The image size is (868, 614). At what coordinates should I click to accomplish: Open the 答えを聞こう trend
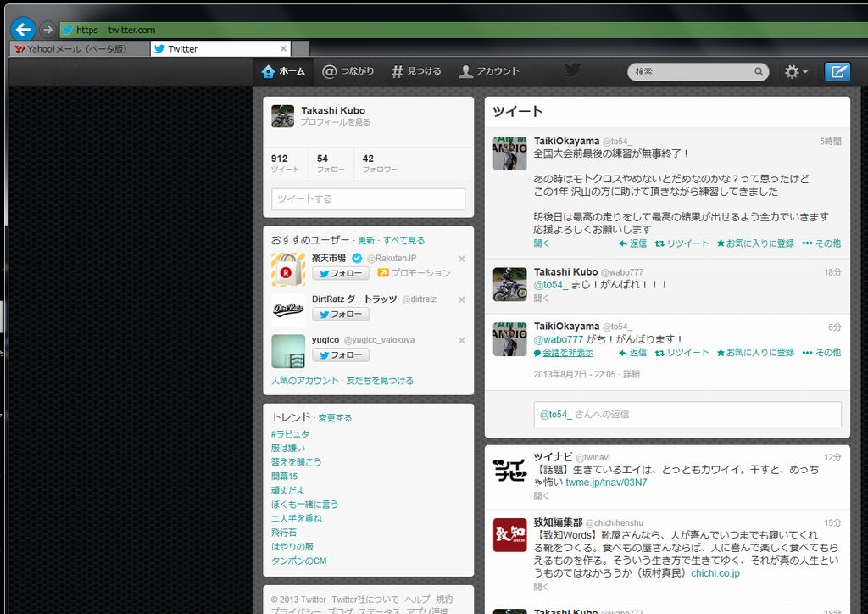[x=296, y=461]
